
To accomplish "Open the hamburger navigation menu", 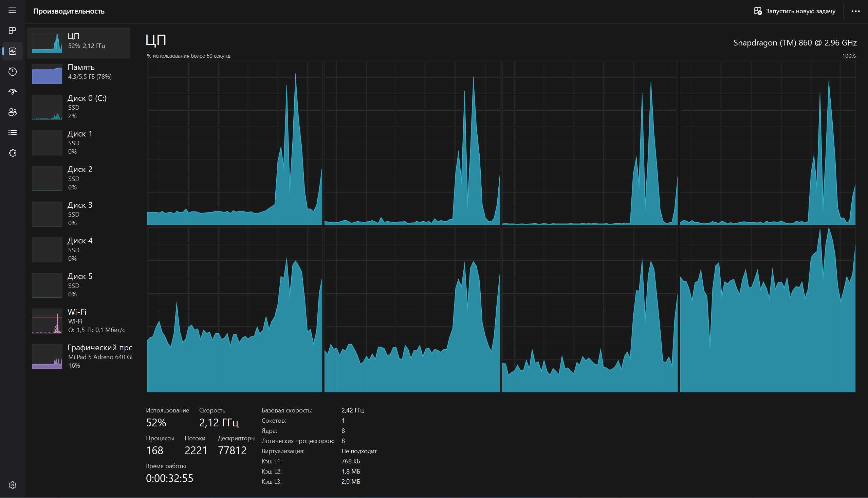I will click(12, 11).
